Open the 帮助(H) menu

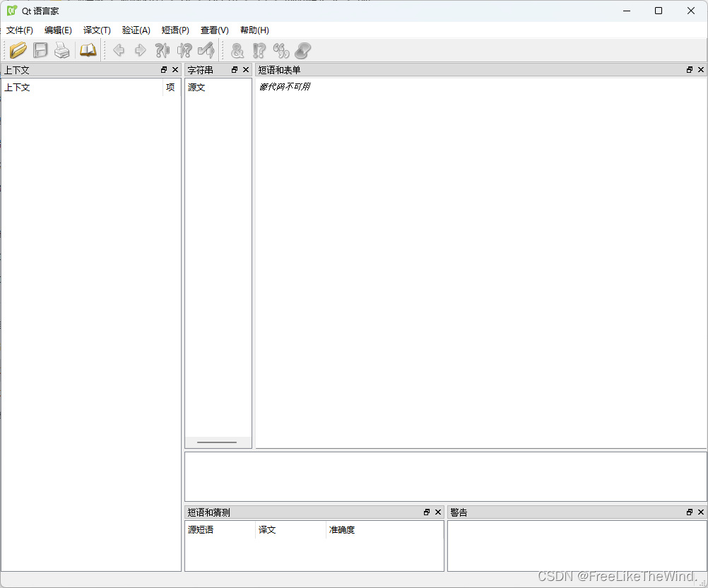254,30
